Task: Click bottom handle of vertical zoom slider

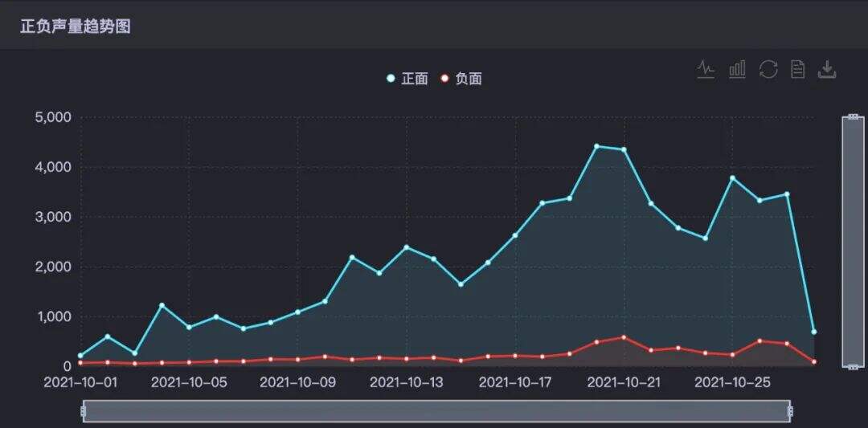Action: click(x=853, y=367)
